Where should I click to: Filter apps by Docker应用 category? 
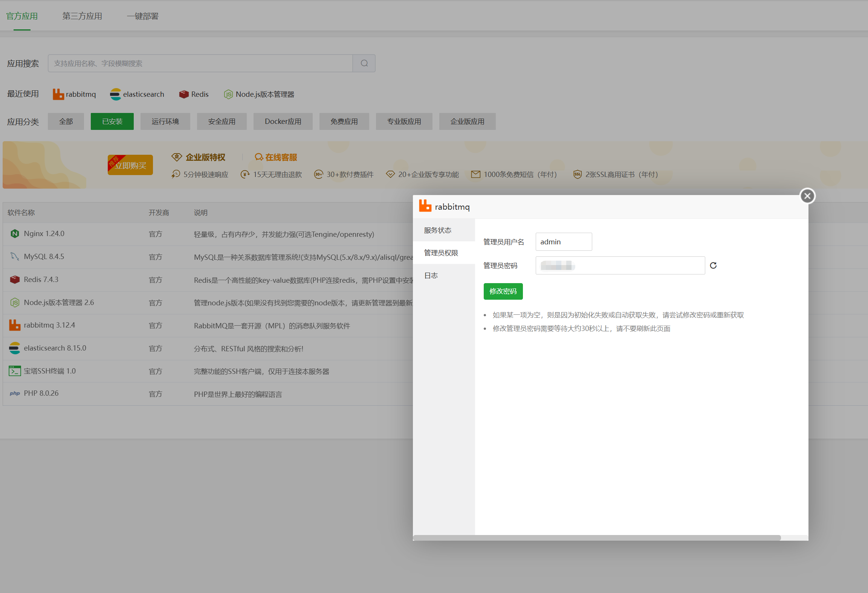point(283,121)
